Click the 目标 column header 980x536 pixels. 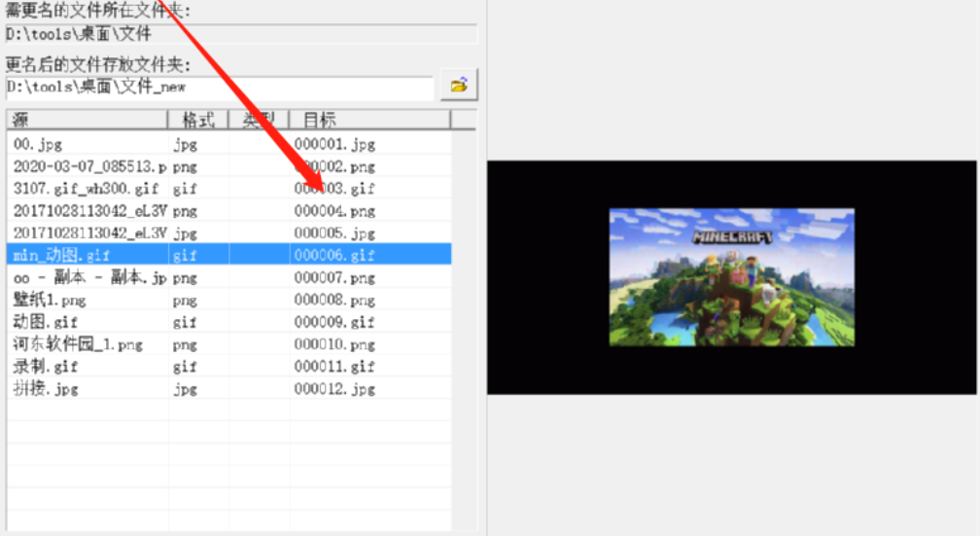pyautogui.click(x=370, y=120)
